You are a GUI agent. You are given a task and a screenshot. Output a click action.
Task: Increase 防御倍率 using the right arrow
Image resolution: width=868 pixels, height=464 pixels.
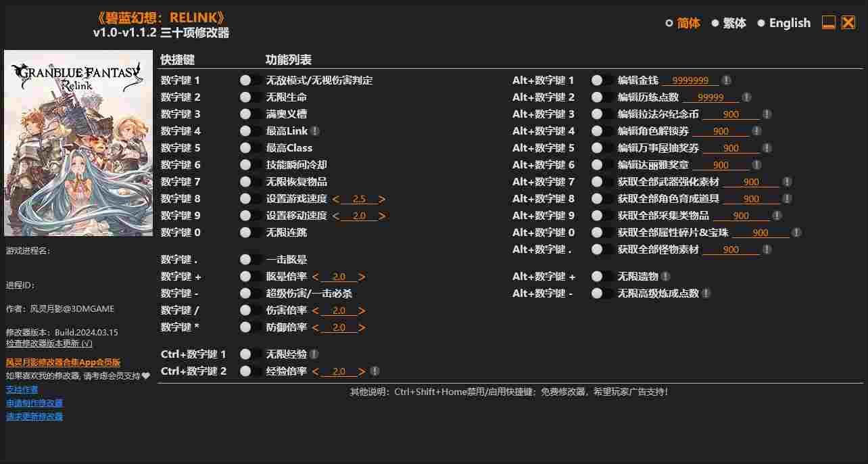click(x=362, y=328)
